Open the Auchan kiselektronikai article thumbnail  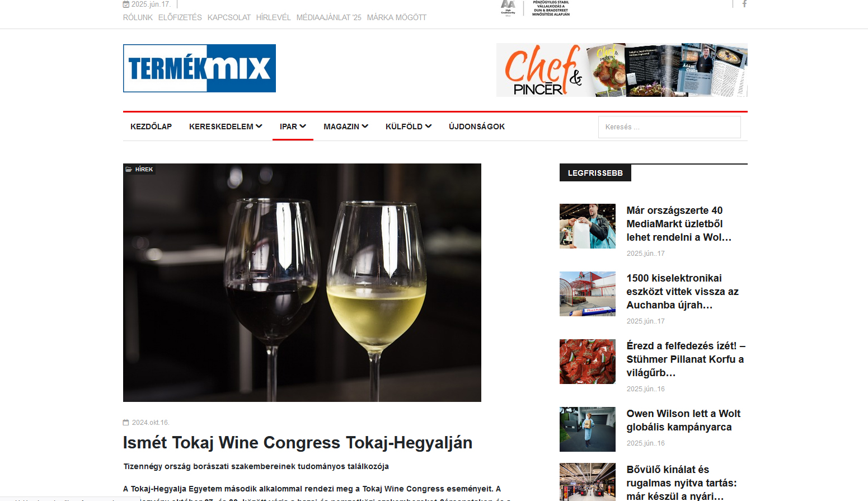pos(588,294)
